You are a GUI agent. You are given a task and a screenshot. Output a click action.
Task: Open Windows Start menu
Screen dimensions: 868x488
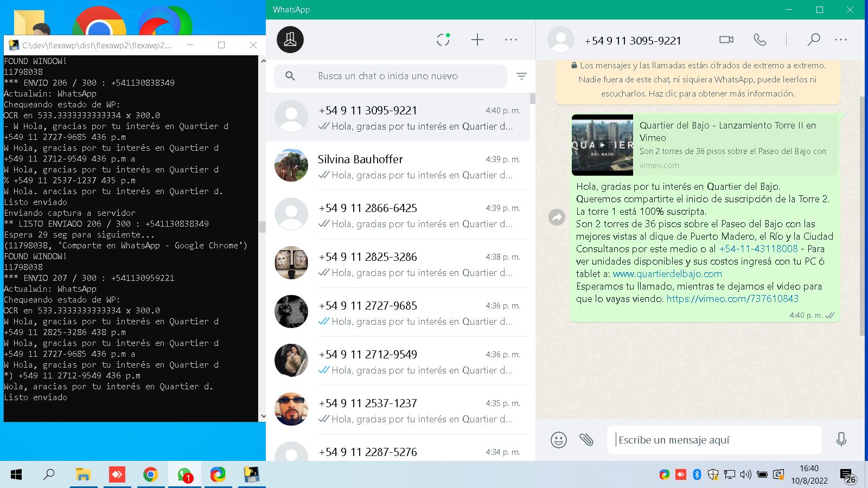click(16, 475)
